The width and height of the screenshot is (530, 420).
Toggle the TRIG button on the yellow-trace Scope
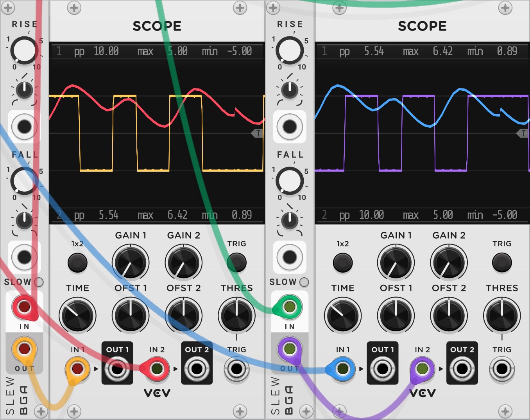point(236,263)
